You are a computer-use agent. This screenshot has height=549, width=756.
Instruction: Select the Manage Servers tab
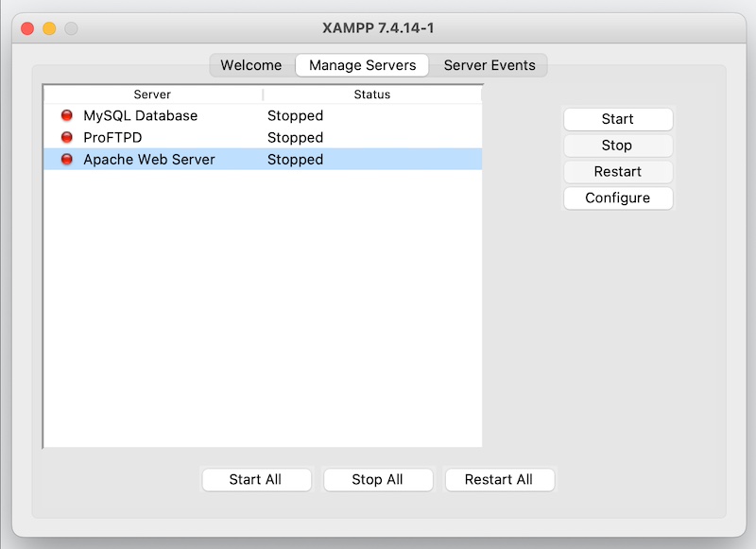(362, 65)
